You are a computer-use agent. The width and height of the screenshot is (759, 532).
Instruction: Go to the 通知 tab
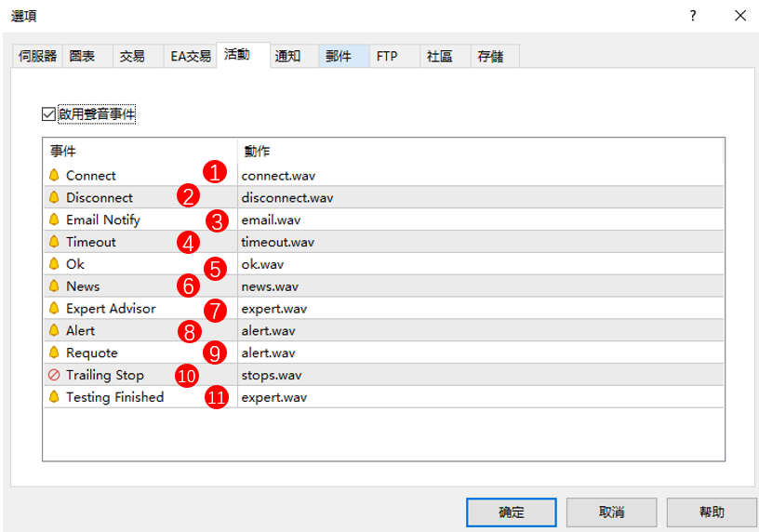(x=294, y=56)
